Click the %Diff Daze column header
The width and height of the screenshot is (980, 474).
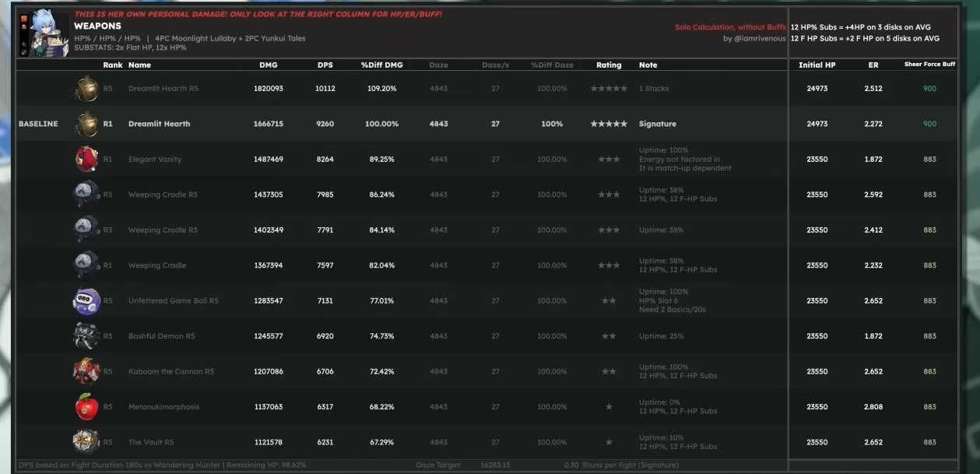(x=552, y=65)
